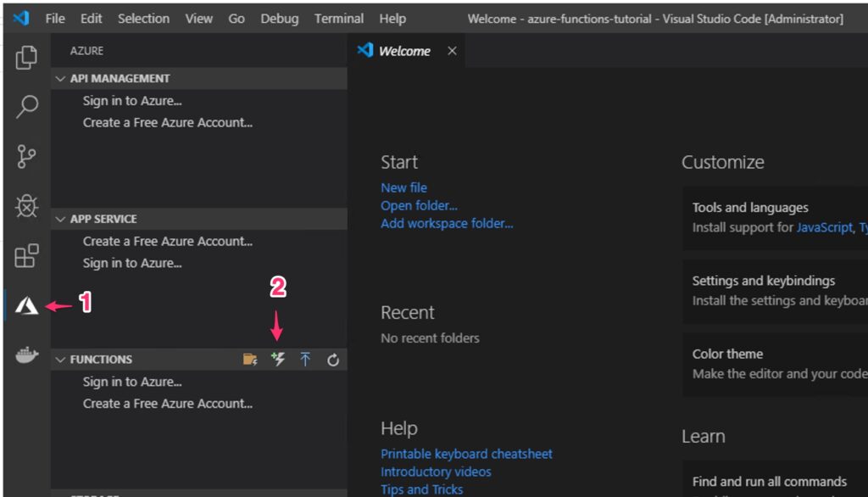This screenshot has width=868, height=497.
Task: Click the Create Function lightning icon
Action: 278,360
